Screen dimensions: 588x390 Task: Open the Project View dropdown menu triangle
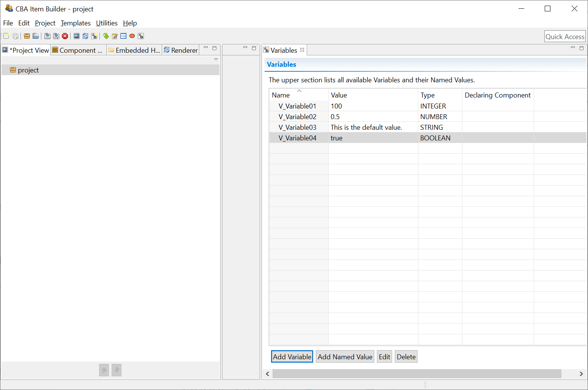[216, 59]
